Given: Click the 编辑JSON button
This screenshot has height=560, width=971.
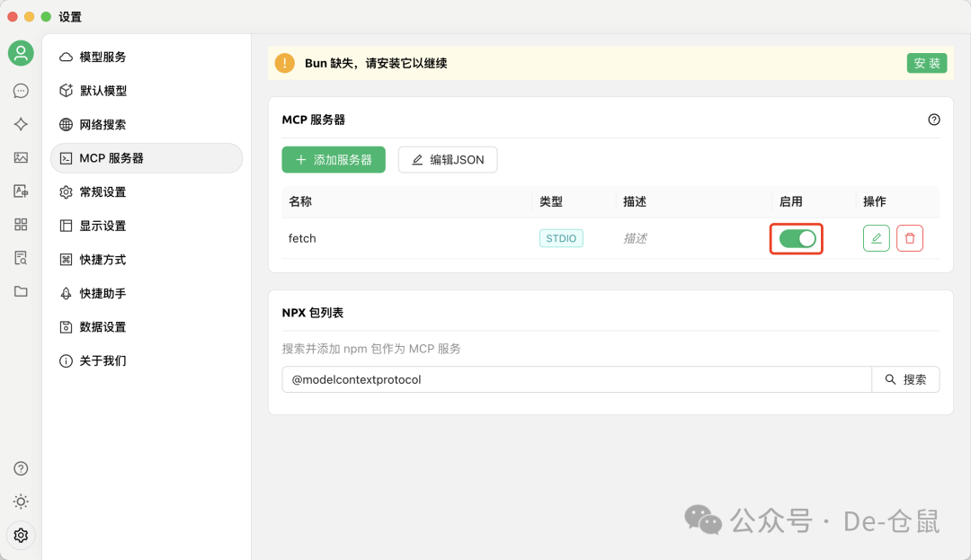Looking at the screenshot, I should coord(448,159).
